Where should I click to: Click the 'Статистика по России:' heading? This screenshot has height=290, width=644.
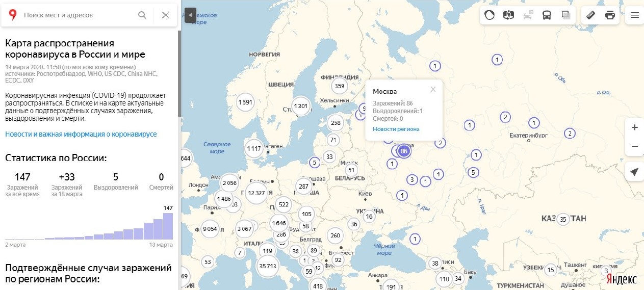[x=56, y=158]
